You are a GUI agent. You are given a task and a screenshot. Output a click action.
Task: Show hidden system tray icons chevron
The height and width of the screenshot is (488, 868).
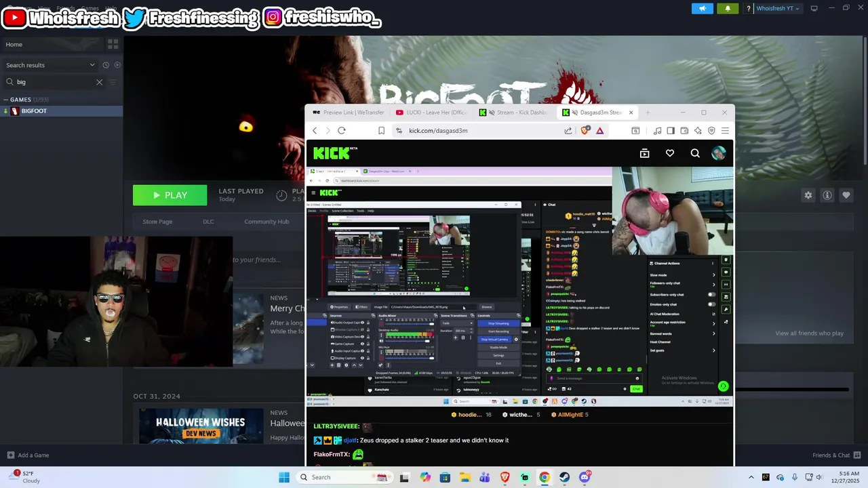coord(751,477)
